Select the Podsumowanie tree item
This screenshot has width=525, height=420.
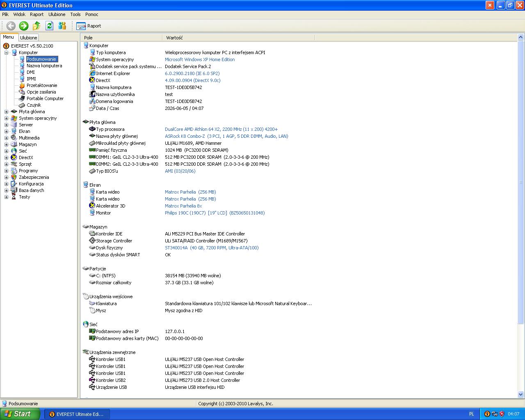point(41,59)
